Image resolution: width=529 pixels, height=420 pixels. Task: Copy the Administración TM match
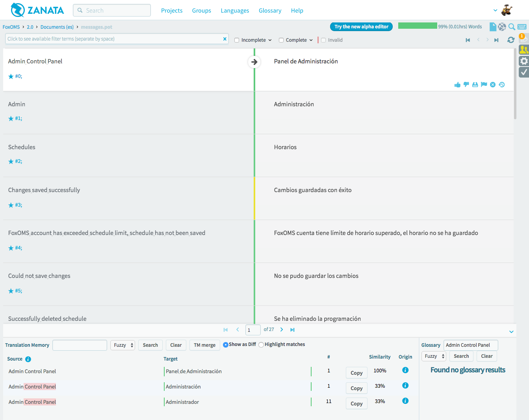pyautogui.click(x=356, y=388)
